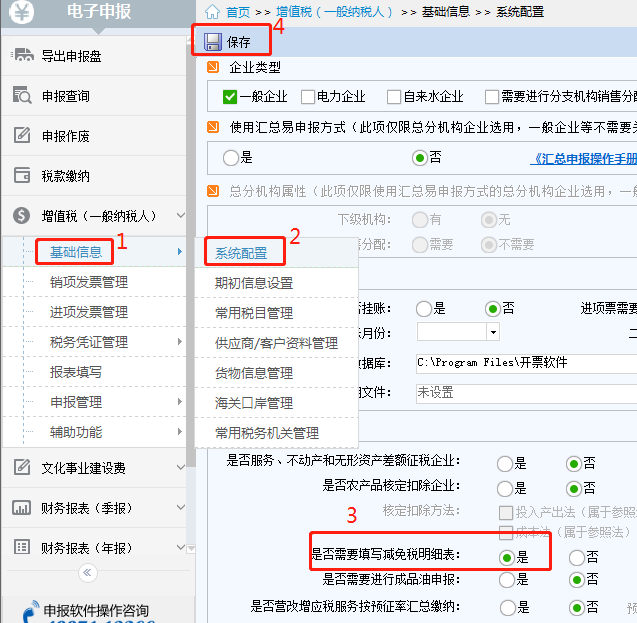Select 是 for 差额征税企业 option
The image size is (637, 623).
(x=505, y=463)
